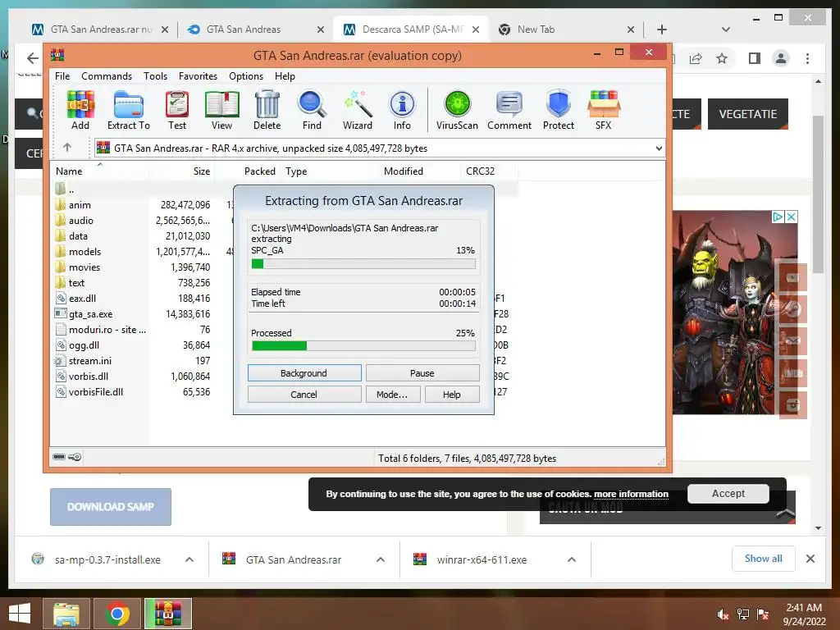Open sa-mp-0.3.7-install.exe download options arrow
This screenshot has width=840, height=630.
click(x=189, y=559)
